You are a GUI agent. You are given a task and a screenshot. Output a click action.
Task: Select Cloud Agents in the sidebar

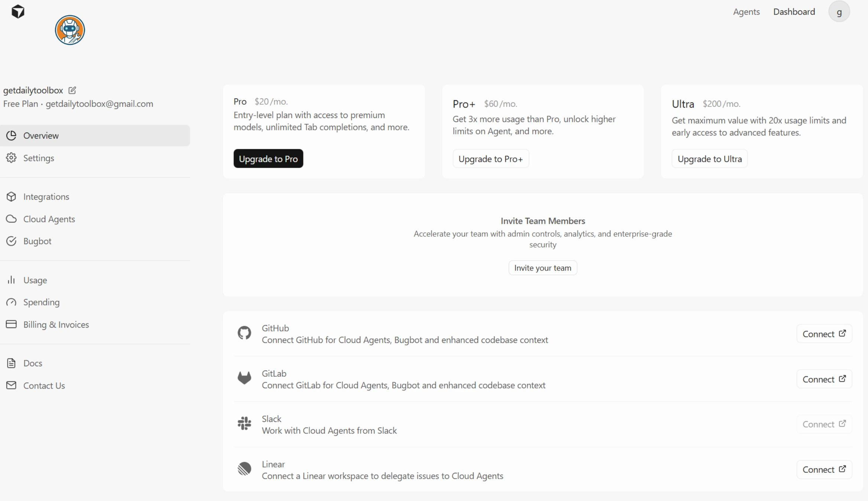point(49,219)
